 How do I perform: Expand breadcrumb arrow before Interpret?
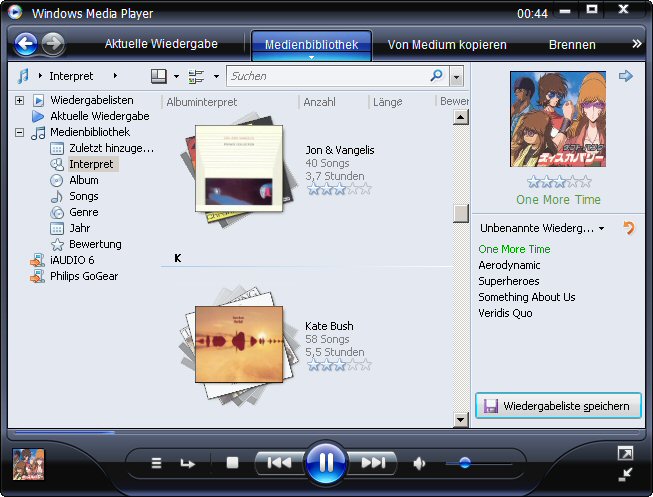coord(40,76)
